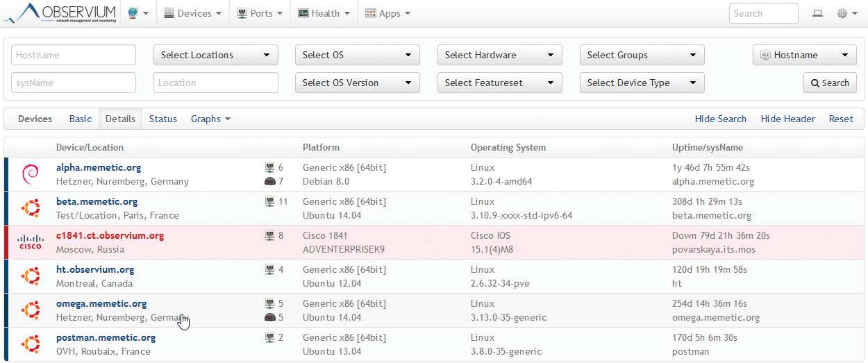Viewport: 868px width, 363px height.
Task: Switch to the Basic view tab
Action: (81, 119)
